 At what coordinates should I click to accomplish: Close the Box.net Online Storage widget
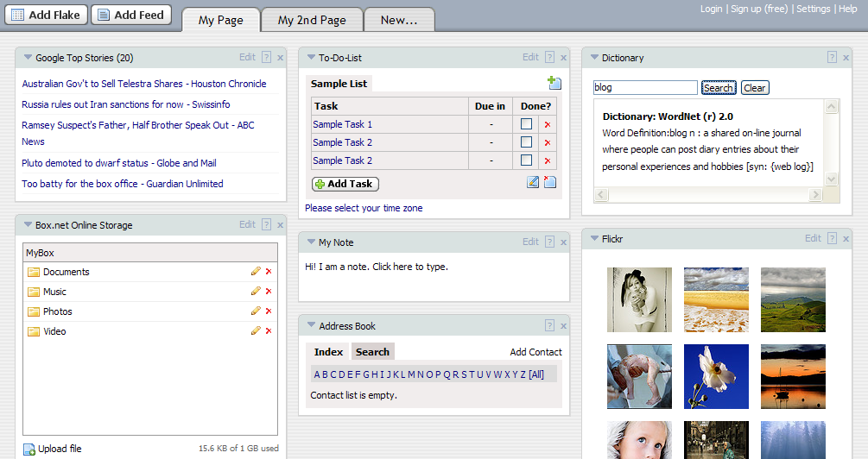click(280, 225)
